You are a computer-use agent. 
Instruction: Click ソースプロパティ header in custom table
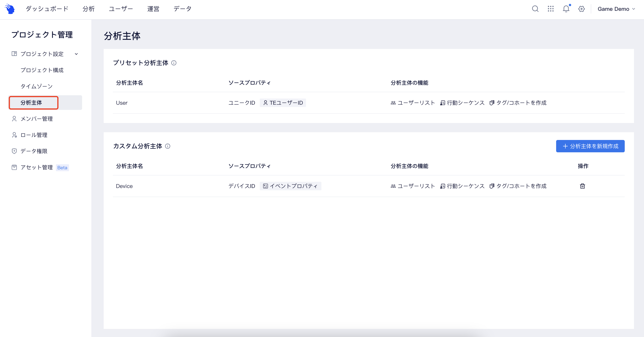(250, 166)
